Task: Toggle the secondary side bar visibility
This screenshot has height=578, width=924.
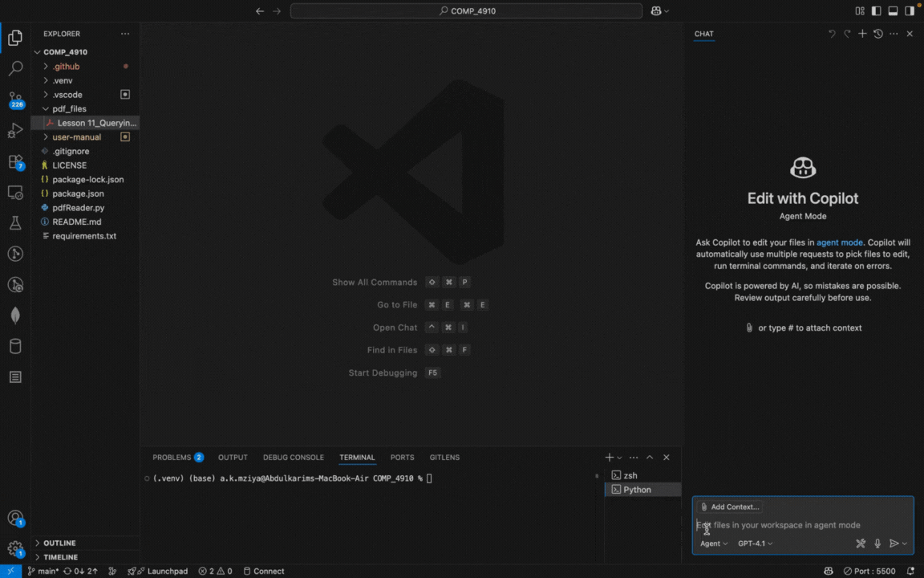Action: pyautogui.click(x=910, y=11)
